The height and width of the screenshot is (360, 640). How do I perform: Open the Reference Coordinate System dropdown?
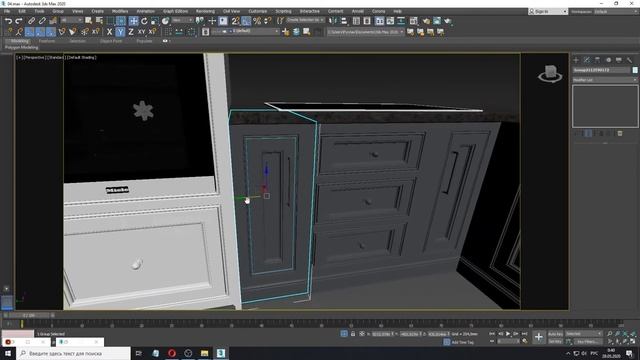[182, 20]
